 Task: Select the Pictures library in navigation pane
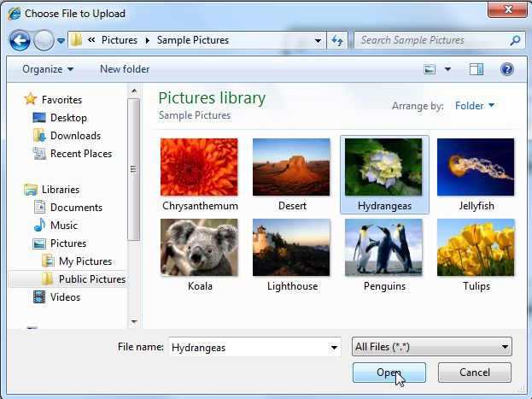pyautogui.click(x=60, y=244)
